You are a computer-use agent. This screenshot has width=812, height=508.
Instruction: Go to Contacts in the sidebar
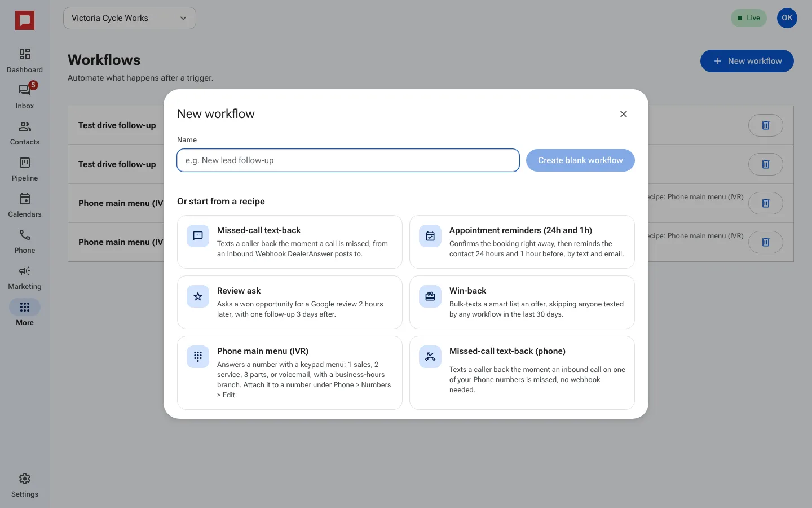click(25, 133)
